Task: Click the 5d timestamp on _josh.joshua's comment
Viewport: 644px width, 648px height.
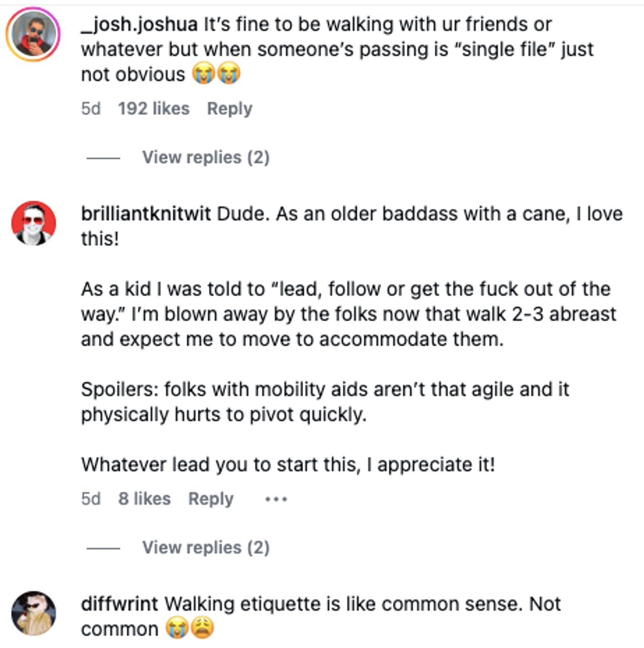Action: pyautogui.click(x=91, y=109)
